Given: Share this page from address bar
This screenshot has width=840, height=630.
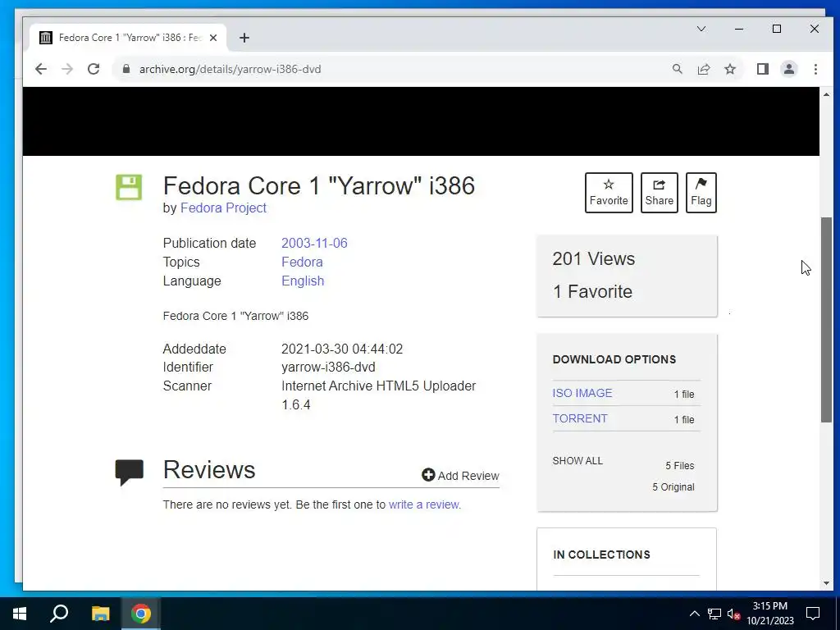Looking at the screenshot, I should (x=703, y=69).
